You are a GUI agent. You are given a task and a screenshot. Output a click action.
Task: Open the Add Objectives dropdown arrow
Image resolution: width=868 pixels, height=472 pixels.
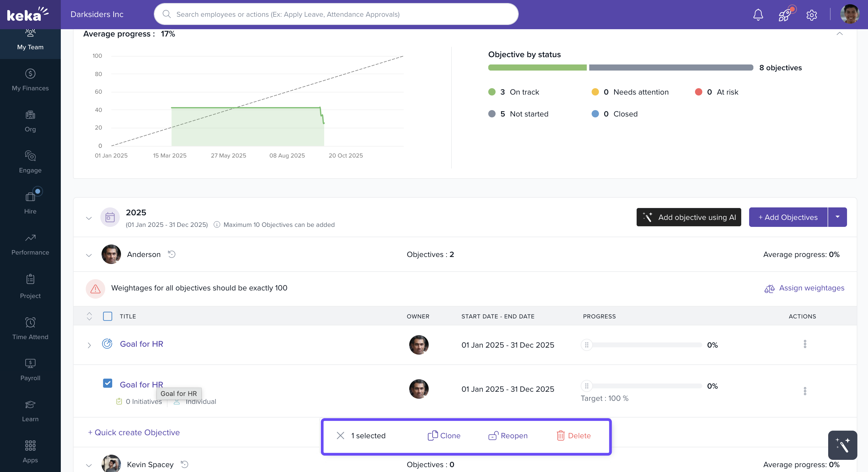pyautogui.click(x=837, y=217)
